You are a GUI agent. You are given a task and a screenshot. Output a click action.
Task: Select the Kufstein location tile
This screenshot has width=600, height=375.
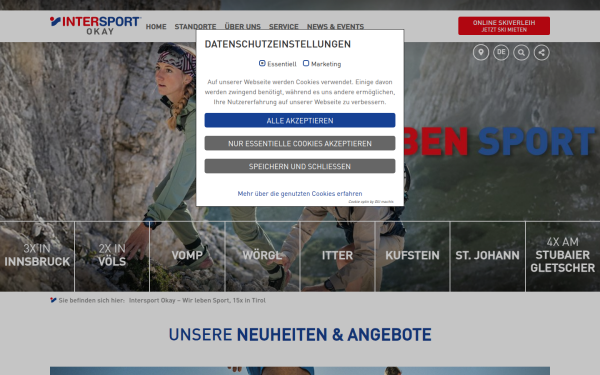tap(412, 256)
